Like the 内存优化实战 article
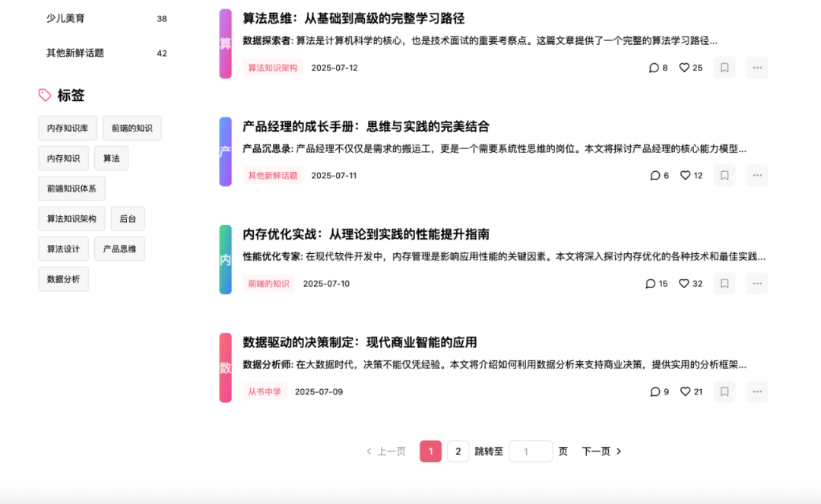This screenshot has height=504, width=821. 690,284
